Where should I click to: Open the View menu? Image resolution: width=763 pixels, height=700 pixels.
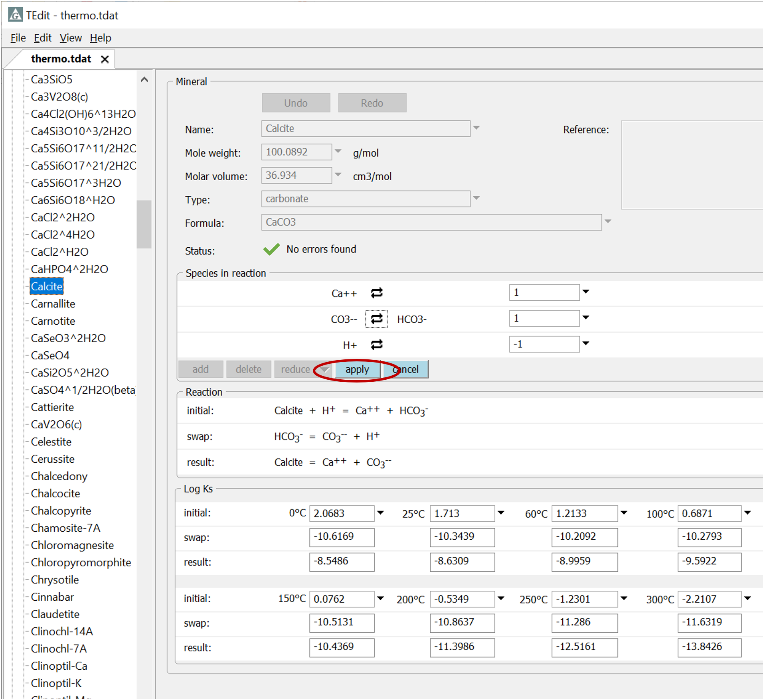tap(71, 38)
